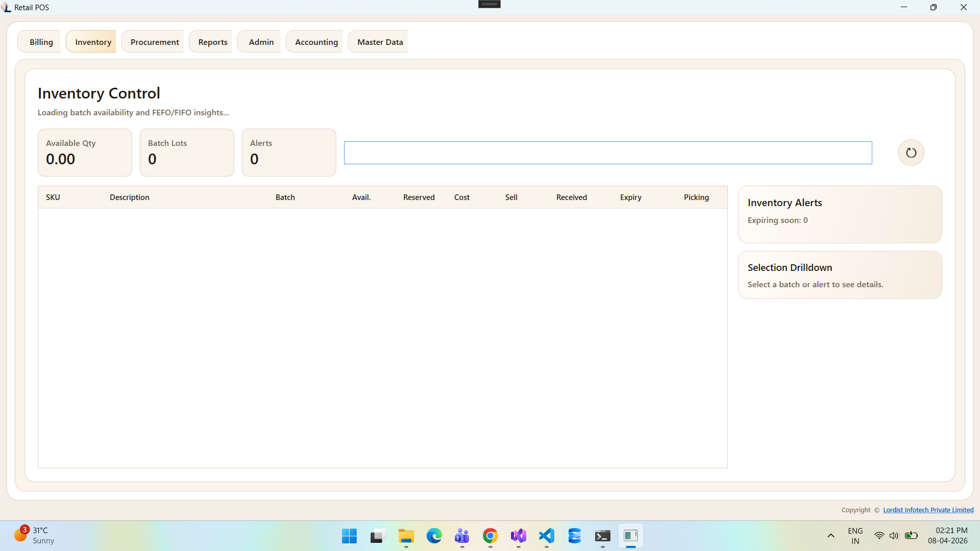Open volume speaker tray icon
This screenshot has height=551, width=980.
[x=894, y=536]
